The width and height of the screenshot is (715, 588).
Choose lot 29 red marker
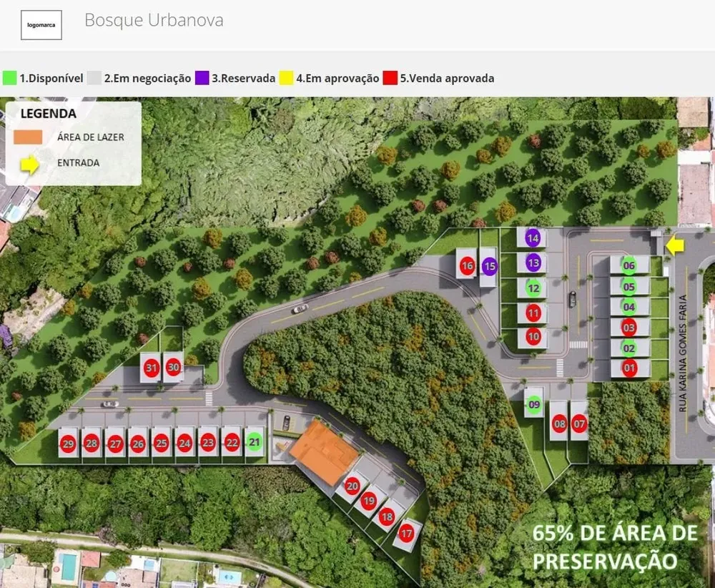click(x=68, y=444)
